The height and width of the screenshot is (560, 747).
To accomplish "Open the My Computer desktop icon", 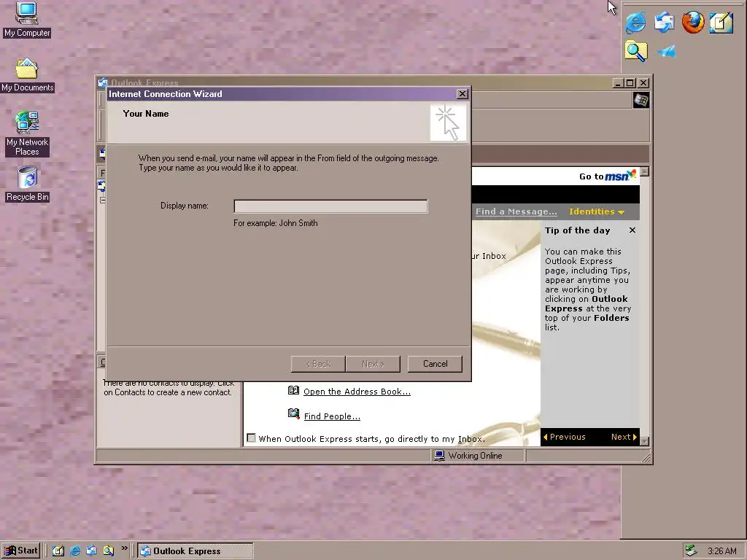I will click(x=27, y=20).
